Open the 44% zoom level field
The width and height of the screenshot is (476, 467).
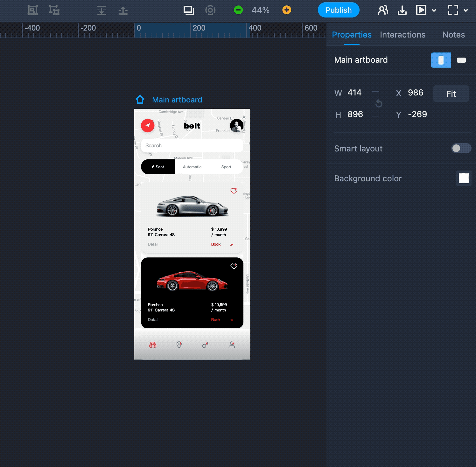(x=261, y=10)
